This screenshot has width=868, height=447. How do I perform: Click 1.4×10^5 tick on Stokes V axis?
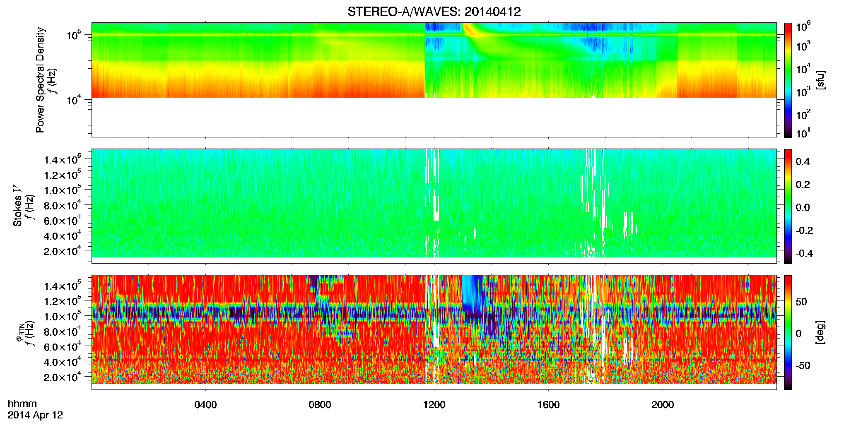(63, 159)
